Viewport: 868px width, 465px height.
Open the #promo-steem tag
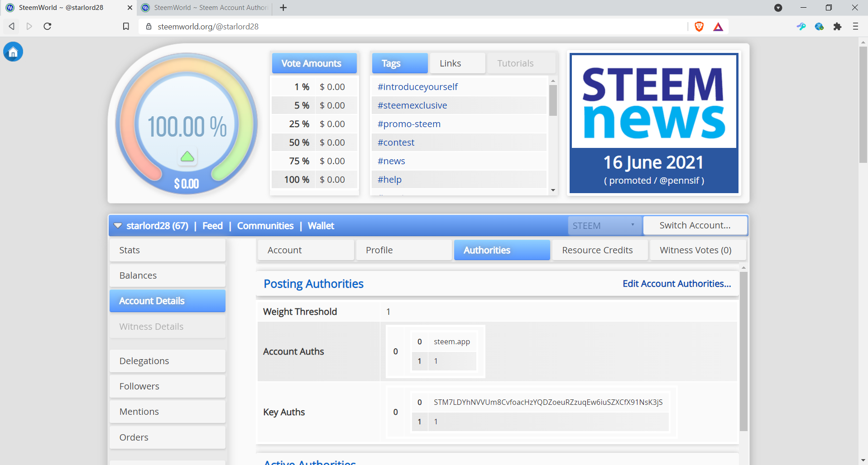(x=409, y=124)
